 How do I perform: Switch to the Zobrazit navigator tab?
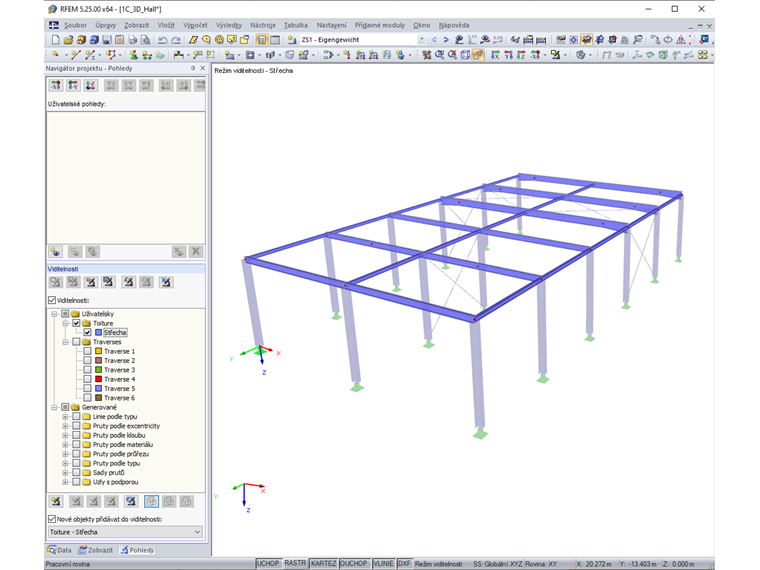[96, 550]
